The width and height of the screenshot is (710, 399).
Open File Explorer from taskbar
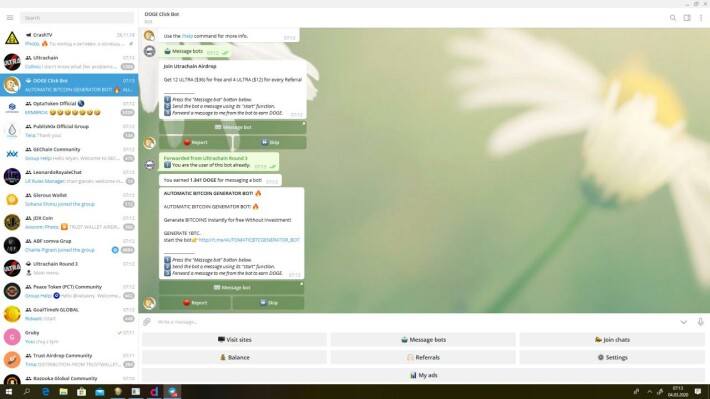63,392
